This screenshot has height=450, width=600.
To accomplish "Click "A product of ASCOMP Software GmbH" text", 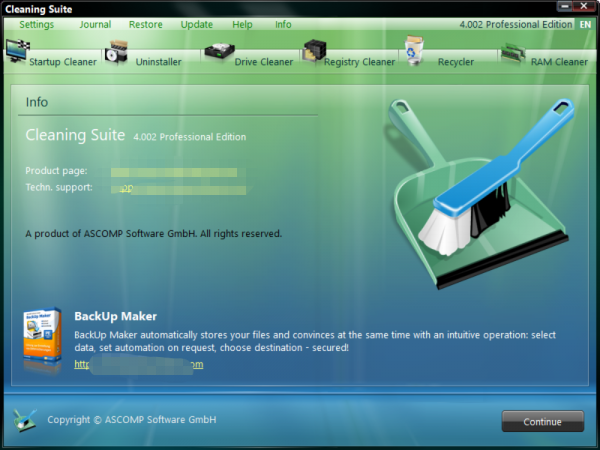I will (111, 233).
